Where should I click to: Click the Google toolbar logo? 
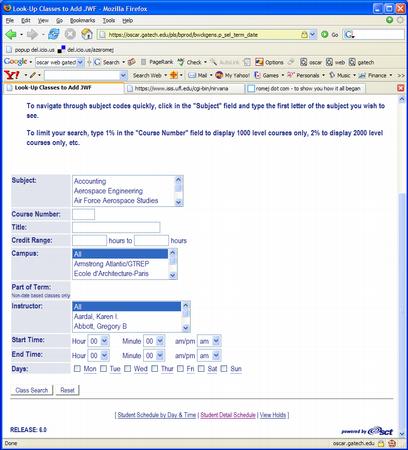point(15,62)
